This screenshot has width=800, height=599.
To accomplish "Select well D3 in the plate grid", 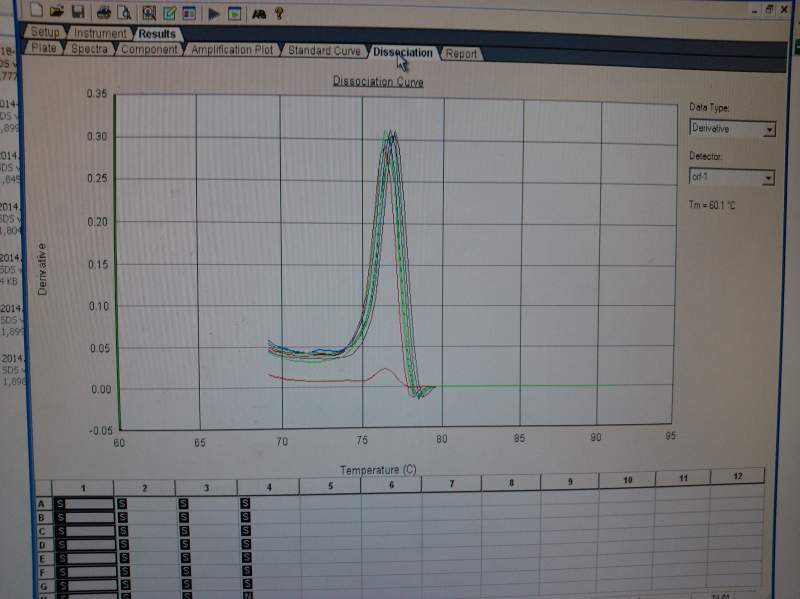I will [208, 544].
